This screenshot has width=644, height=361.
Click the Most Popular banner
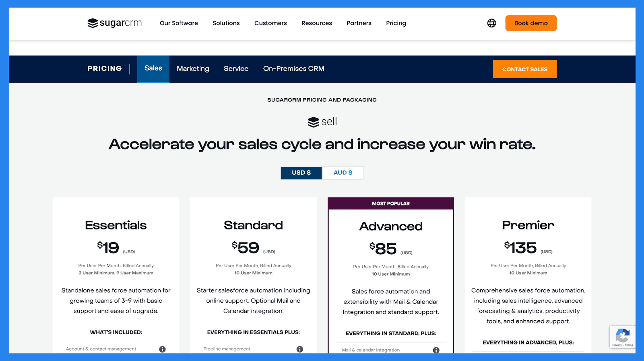click(x=391, y=203)
